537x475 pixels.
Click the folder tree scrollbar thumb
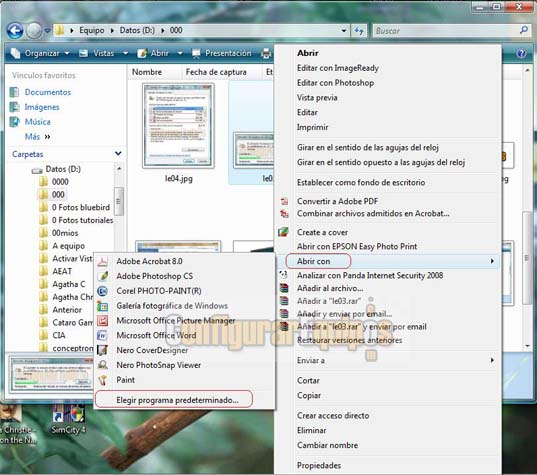[118, 201]
